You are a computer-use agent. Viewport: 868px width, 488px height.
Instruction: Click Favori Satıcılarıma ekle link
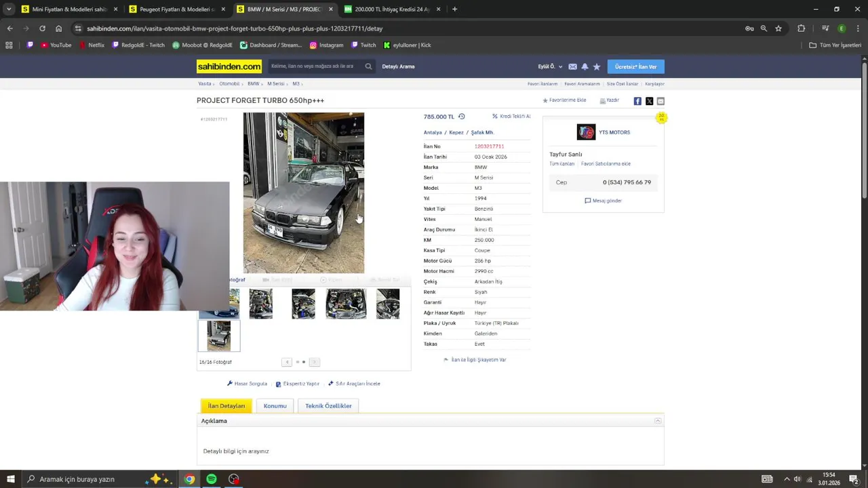[x=606, y=164]
